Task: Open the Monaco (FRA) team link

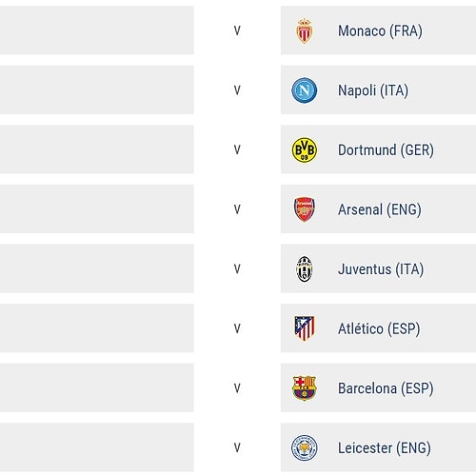Action: (380, 31)
